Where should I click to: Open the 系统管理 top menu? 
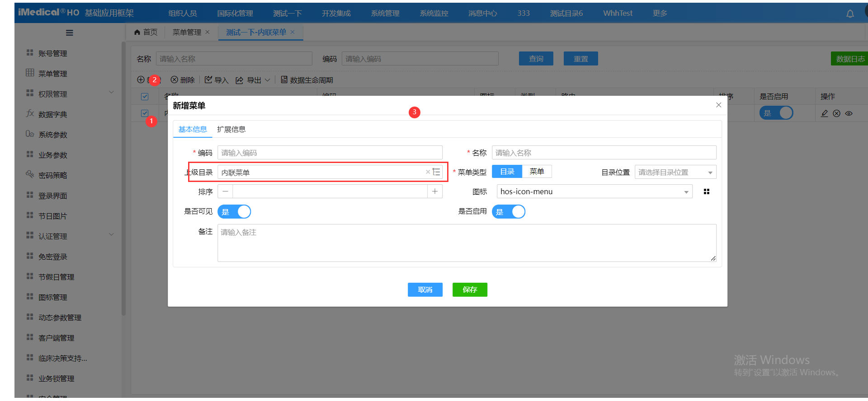(385, 14)
